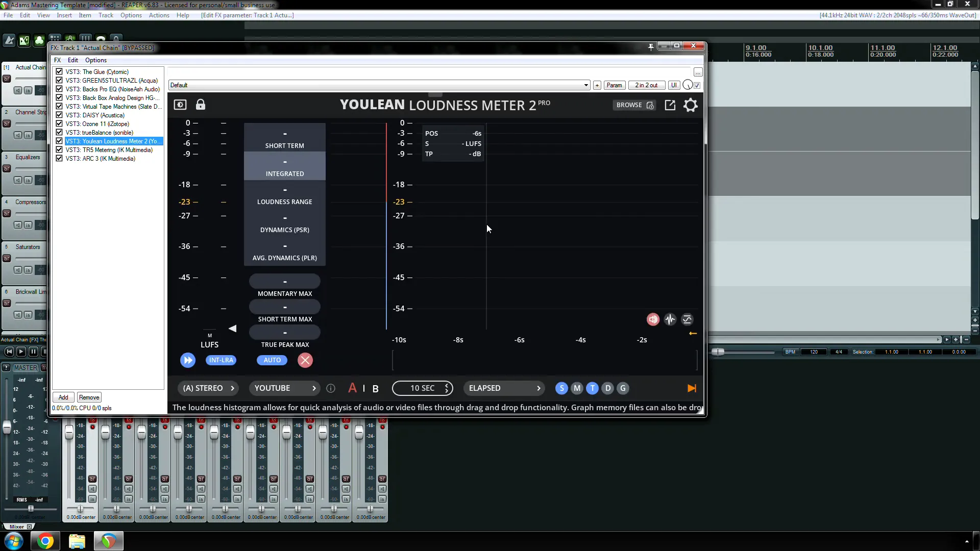Open the YOUTUBE preset dropdown
This screenshot has height=551, width=980.
click(x=285, y=388)
